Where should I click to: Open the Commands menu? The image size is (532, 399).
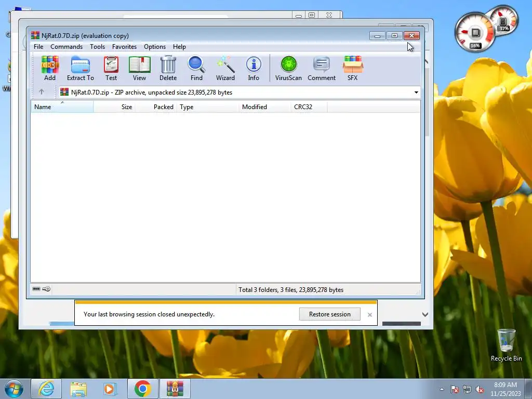66,46
